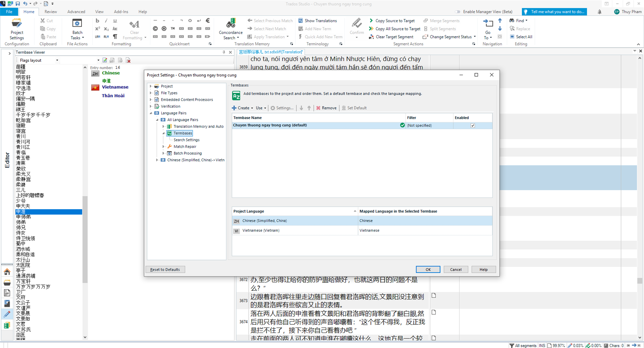Insert the euro sign from QuickInsert
Image resolution: width=644 pixels, height=348 pixels.
pos(208,21)
